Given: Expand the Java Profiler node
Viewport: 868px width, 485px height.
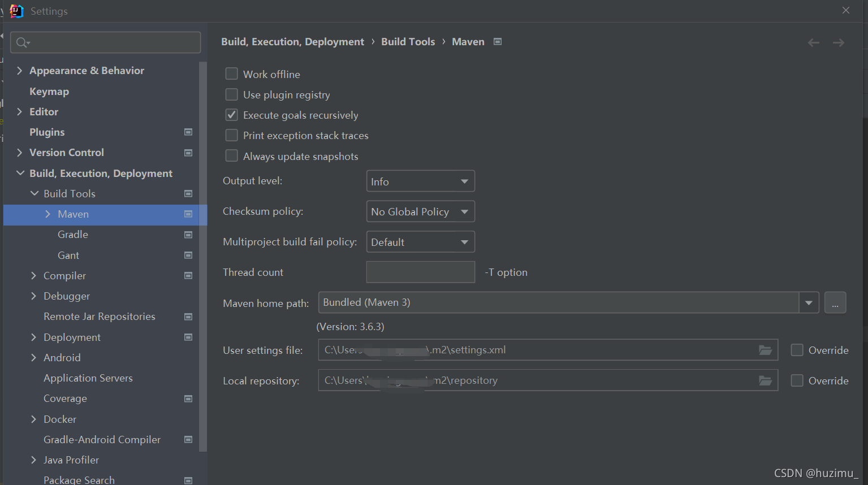Looking at the screenshot, I should pyautogui.click(x=33, y=460).
